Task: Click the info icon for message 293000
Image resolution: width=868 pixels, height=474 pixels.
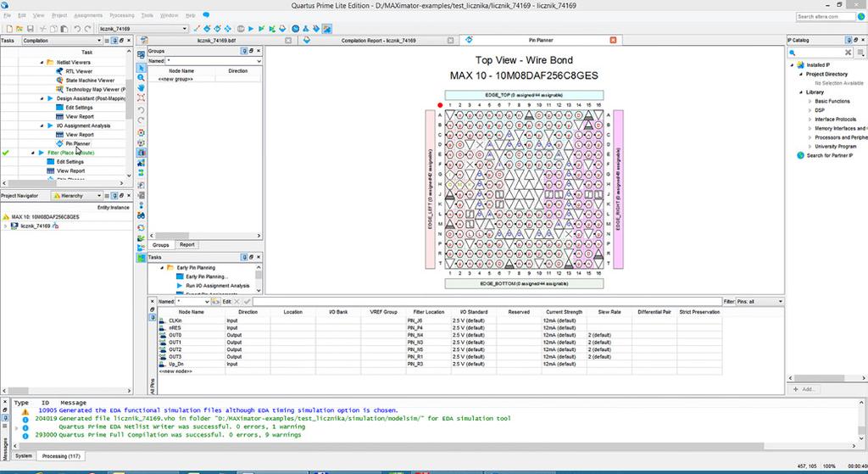Action: 25,435
